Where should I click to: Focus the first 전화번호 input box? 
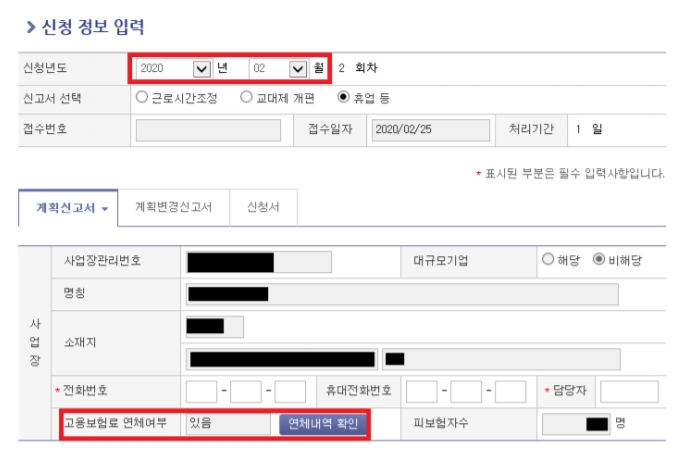coord(201,391)
